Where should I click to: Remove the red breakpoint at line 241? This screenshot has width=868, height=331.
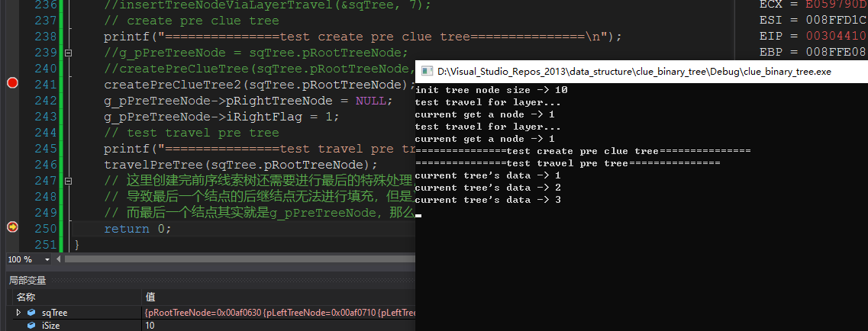coord(12,83)
